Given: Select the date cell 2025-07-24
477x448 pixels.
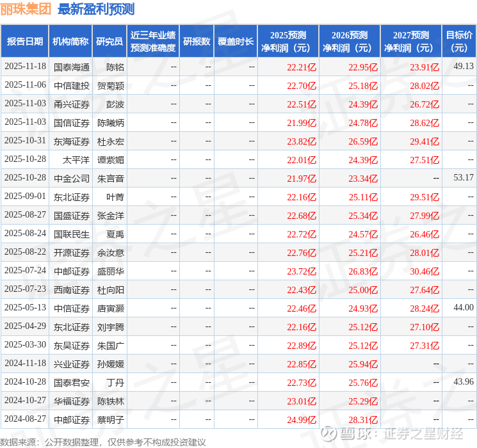Looking at the screenshot, I should [x=25, y=270].
